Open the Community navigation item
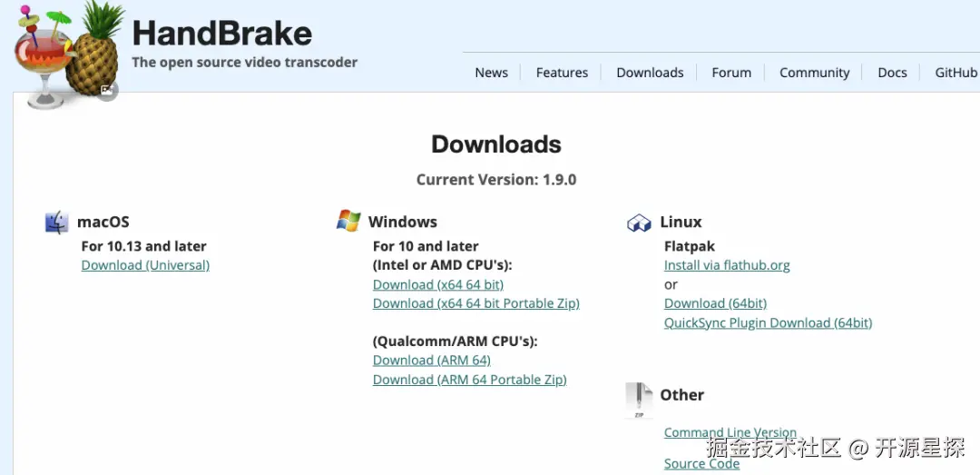 point(814,73)
